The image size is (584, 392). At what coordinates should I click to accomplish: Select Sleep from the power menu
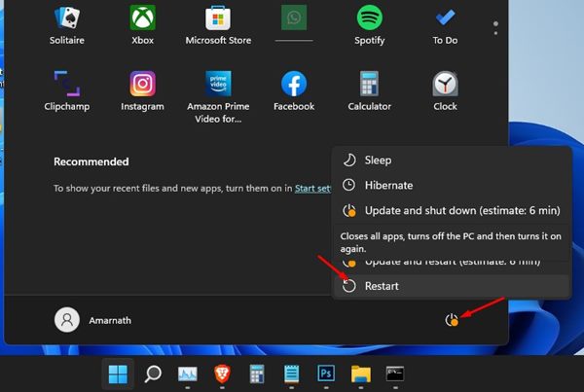452,160
